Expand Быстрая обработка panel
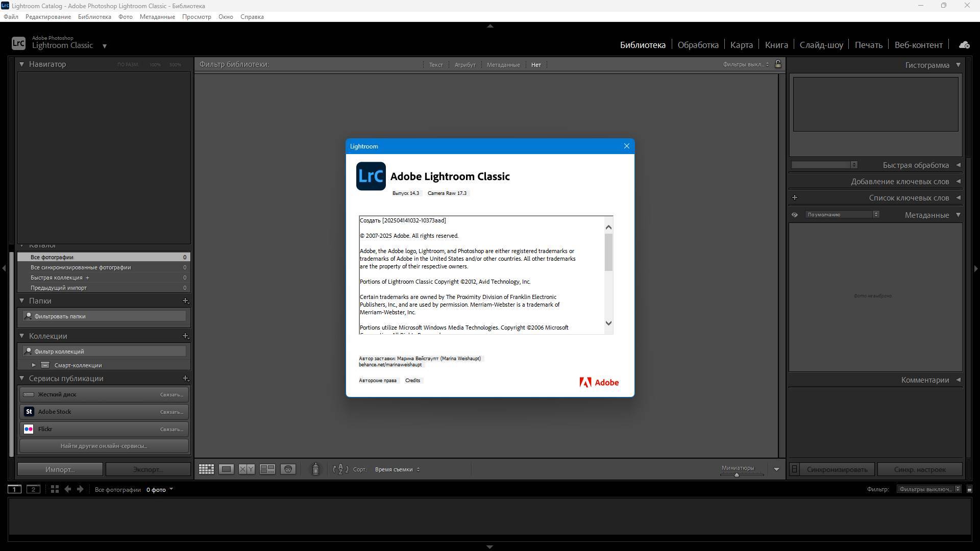The width and height of the screenshot is (980, 551). [x=958, y=165]
